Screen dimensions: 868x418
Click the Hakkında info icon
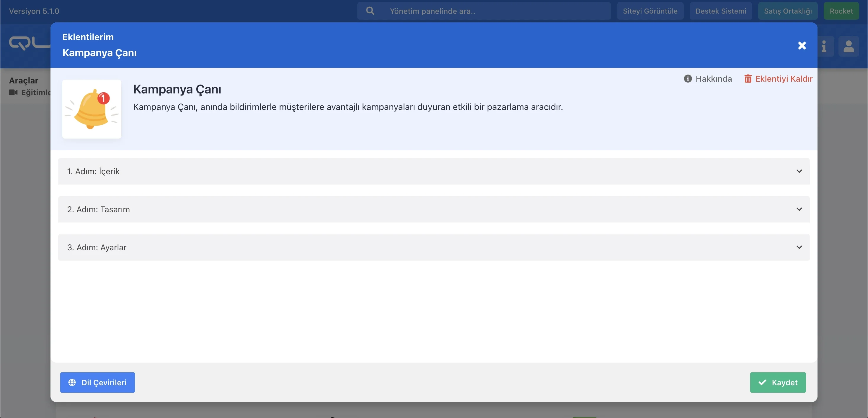click(688, 79)
